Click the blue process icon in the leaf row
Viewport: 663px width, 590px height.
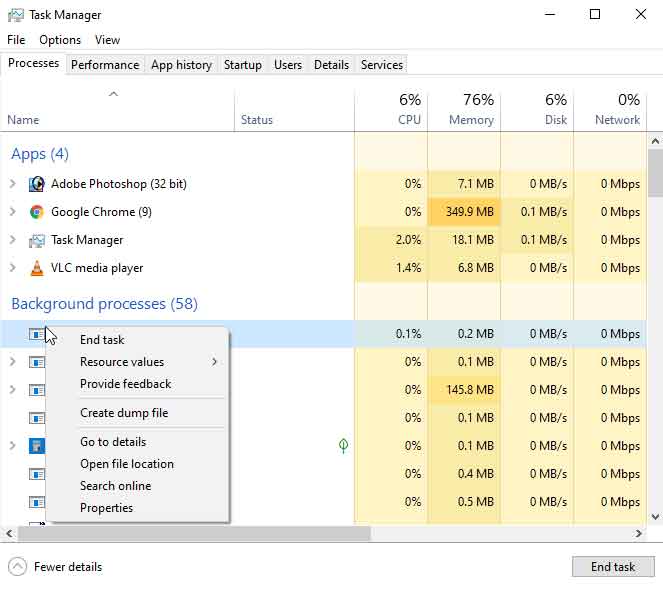(37, 446)
